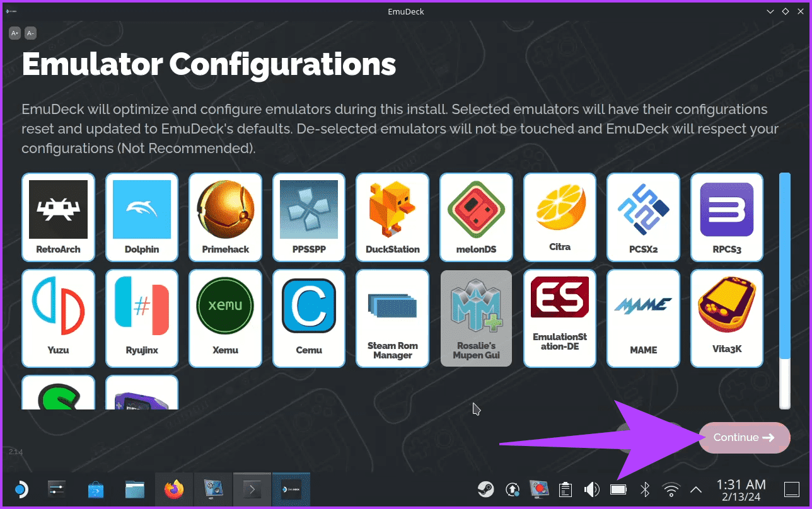Open the clock showing 1:31 AM
Screen dimensions: 812x509
point(741,489)
